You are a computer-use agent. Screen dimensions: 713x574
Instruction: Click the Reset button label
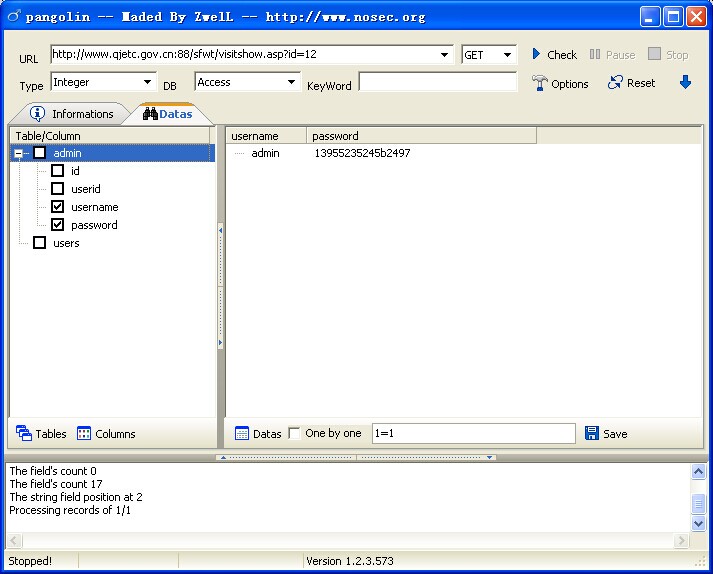pos(641,83)
